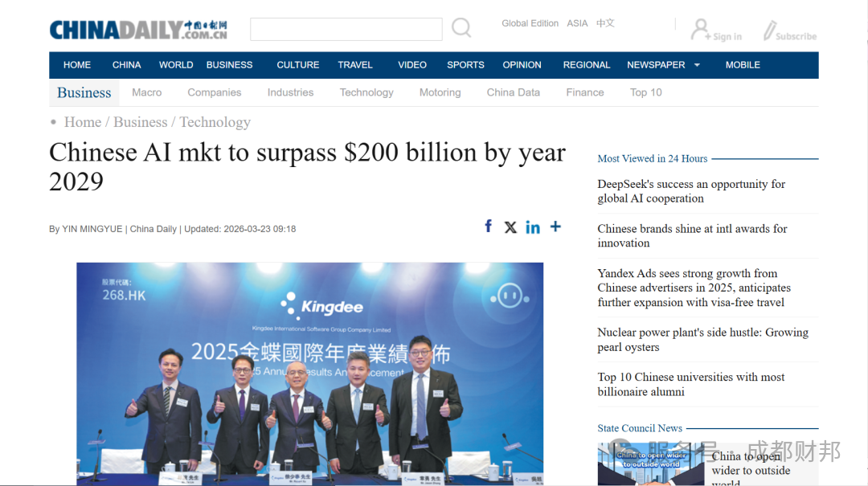Screen dimensions: 868x486
Task: Select the Macro sub-tab
Action: point(147,92)
